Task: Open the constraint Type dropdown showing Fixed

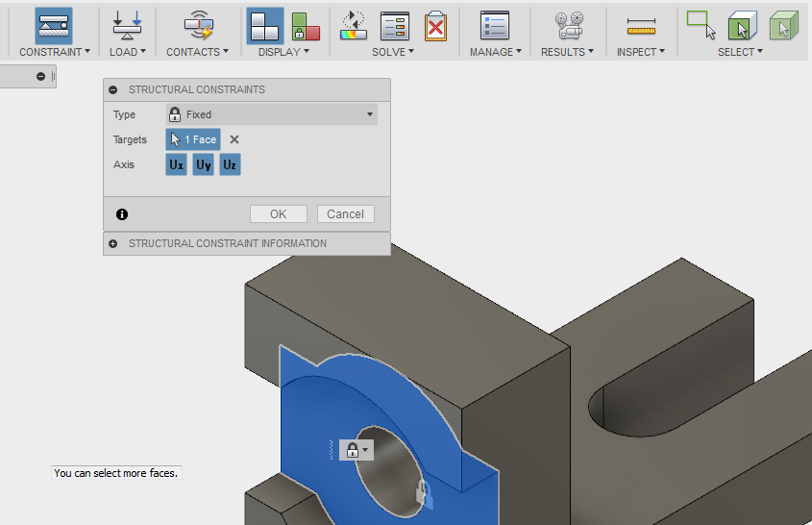Action: (x=271, y=114)
